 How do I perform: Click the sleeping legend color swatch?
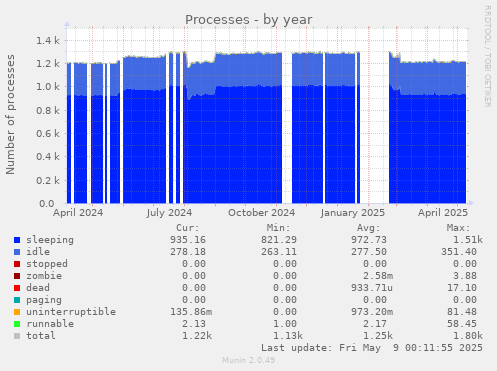[17, 240]
